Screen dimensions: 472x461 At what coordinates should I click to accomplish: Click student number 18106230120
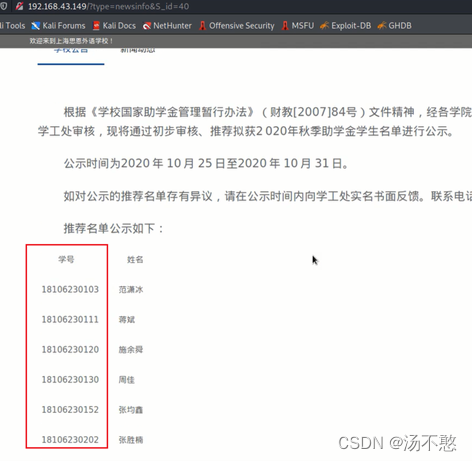pos(70,349)
